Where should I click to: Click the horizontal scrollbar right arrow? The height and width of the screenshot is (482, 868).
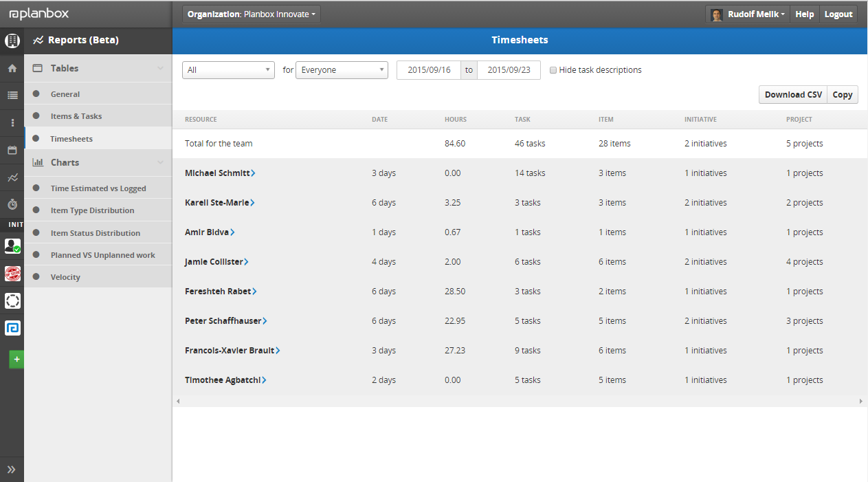point(861,401)
